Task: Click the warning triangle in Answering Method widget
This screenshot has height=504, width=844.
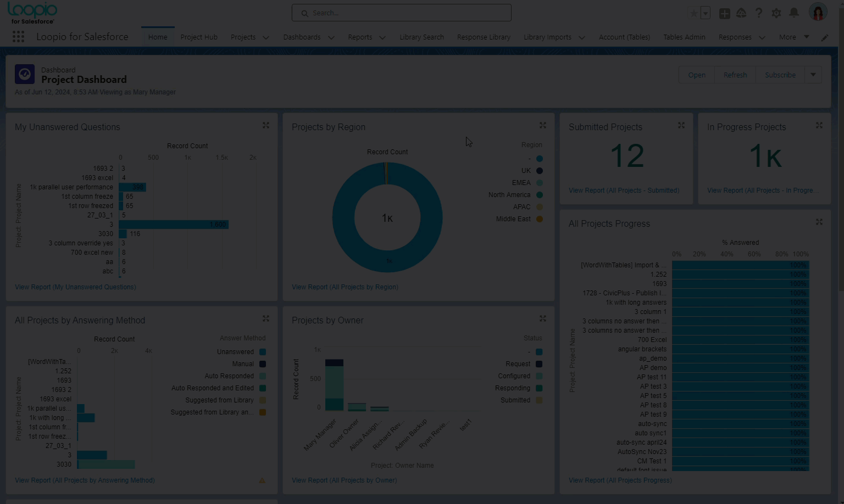Action: [262, 480]
